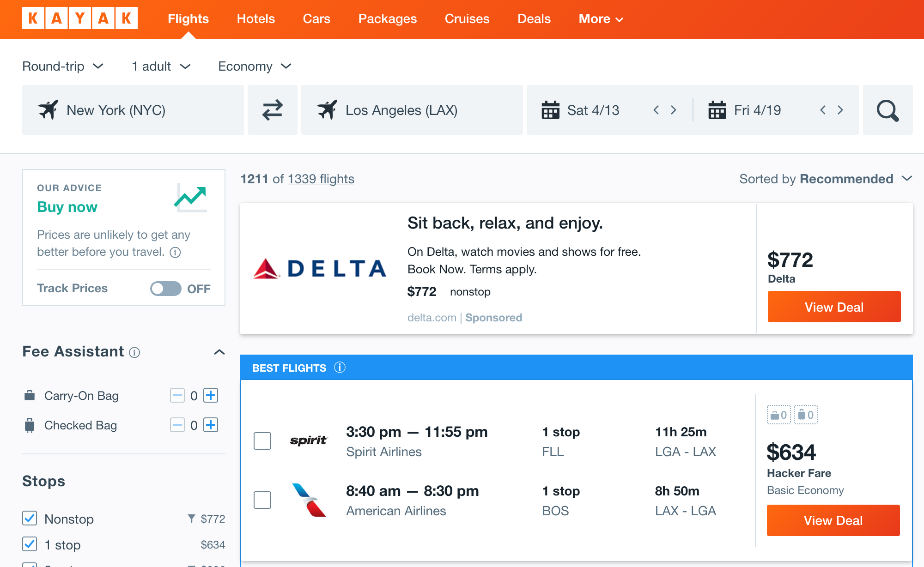Open the 1339 flights link

[321, 179]
